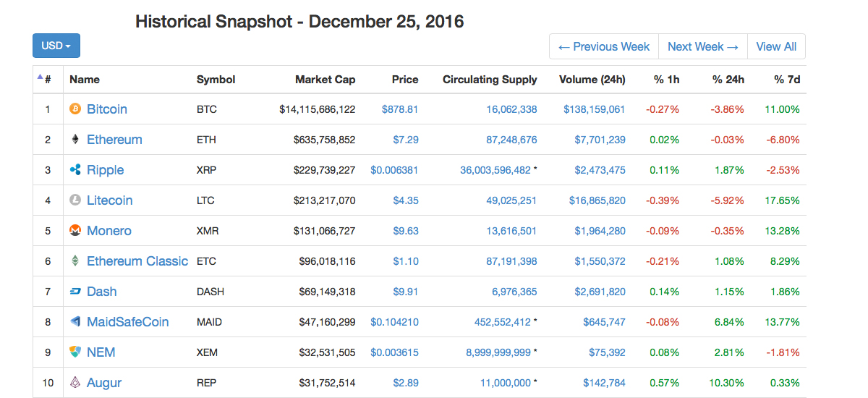Click Litecoin 24h volume $16,865,820
Viewport: 868px width, 398px height.
tap(597, 200)
